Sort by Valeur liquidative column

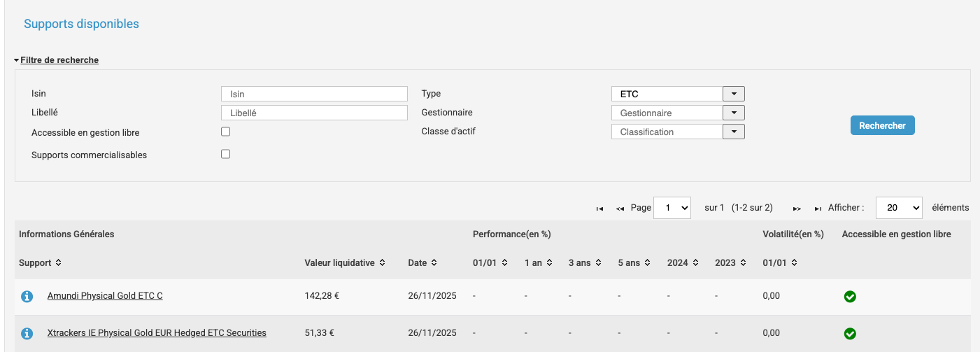tap(382, 263)
